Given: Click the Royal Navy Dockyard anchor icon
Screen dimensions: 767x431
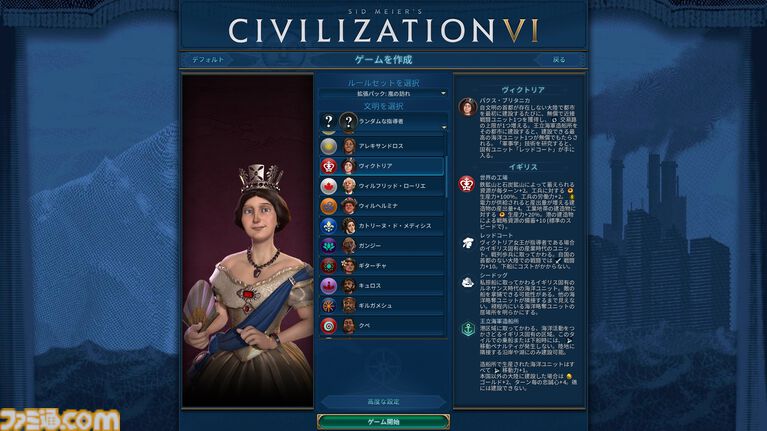Looking at the screenshot, I should pyautogui.click(x=468, y=329).
